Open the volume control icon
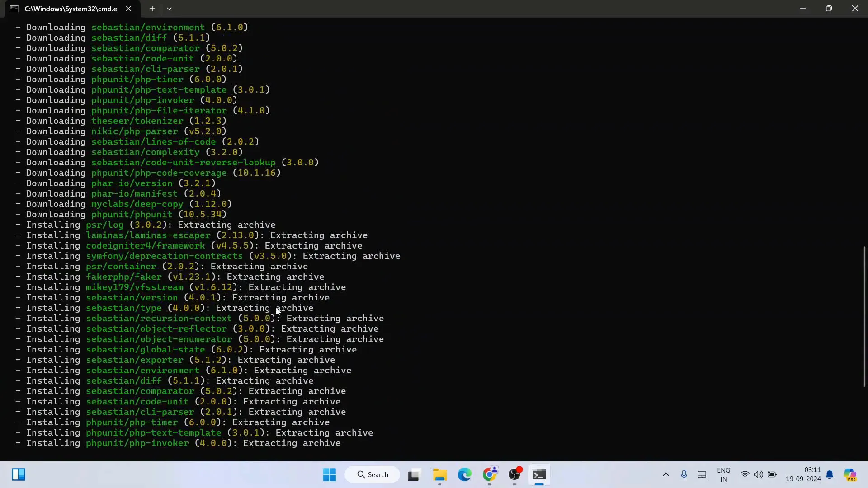This screenshot has height=488, width=868. pos(758,474)
